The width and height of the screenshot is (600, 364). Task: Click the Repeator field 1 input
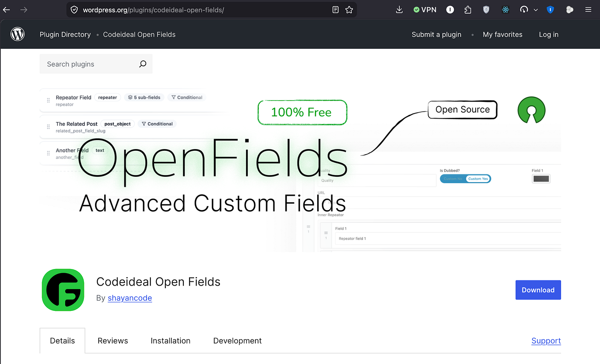tap(448, 239)
